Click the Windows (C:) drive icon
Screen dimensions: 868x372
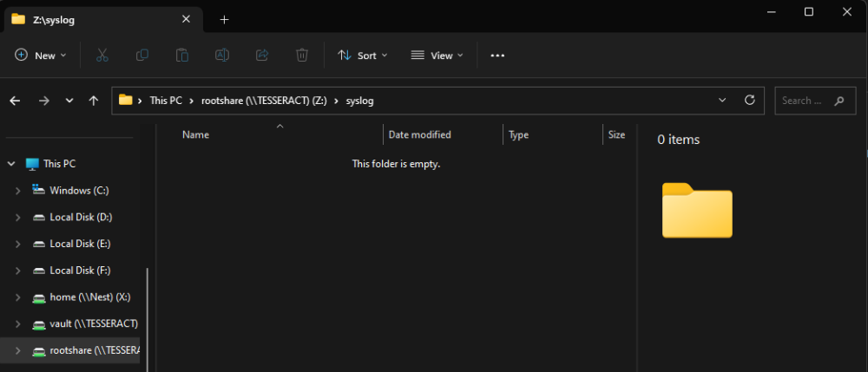point(38,190)
